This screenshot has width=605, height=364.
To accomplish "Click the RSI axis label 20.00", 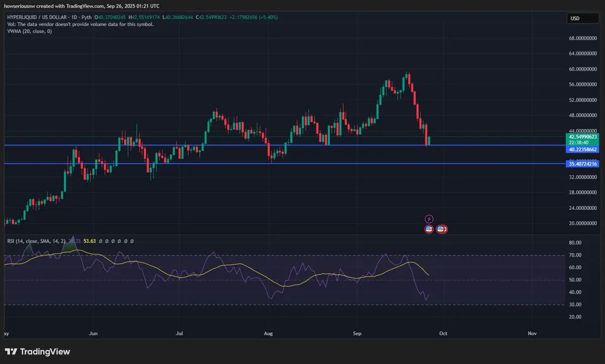I will [575, 317].
